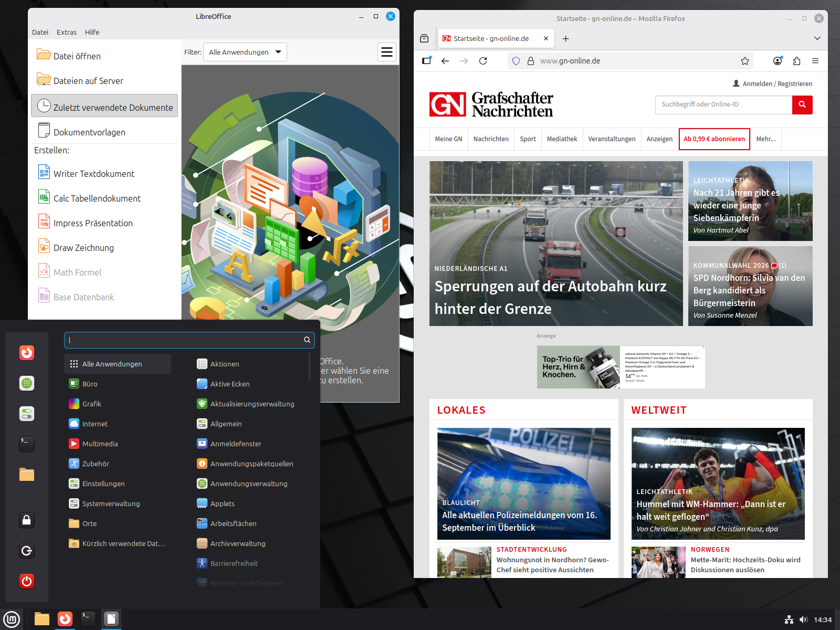This screenshot has height=630, width=840.
Task: Click the Firefox URL address bar
Action: (630, 61)
